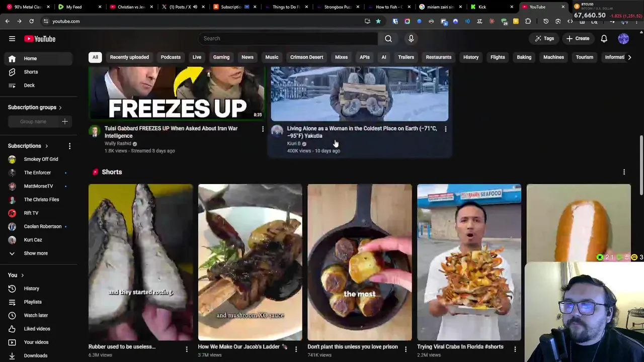Play the Trying Viral Crabs short
644x362 pixels.
(469, 262)
